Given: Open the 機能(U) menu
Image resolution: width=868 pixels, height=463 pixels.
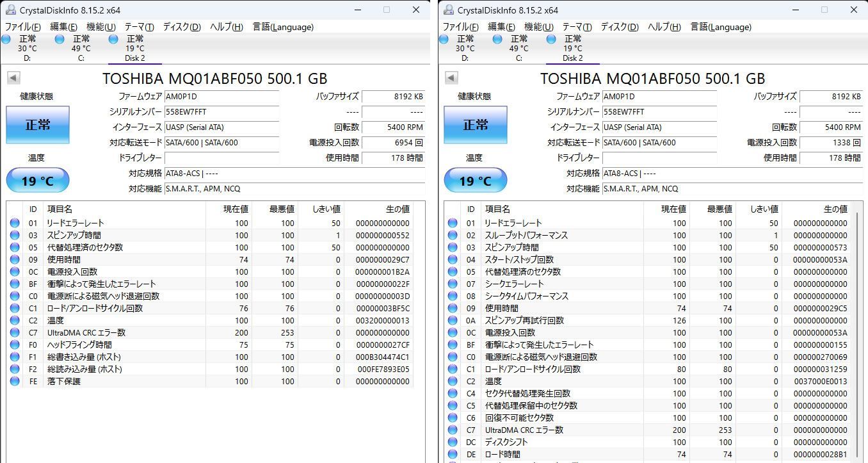Looking at the screenshot, I should coord(99,27).
